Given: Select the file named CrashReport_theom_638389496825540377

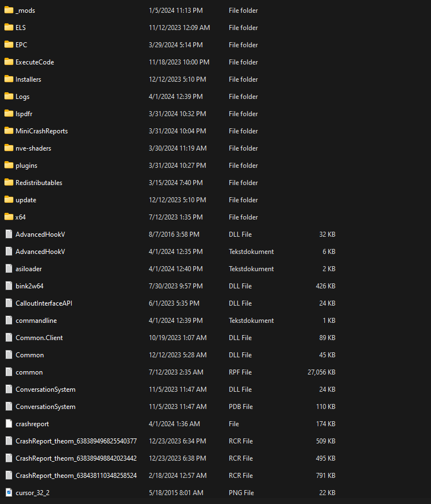Looking at the screenshot, I should 76,441.
